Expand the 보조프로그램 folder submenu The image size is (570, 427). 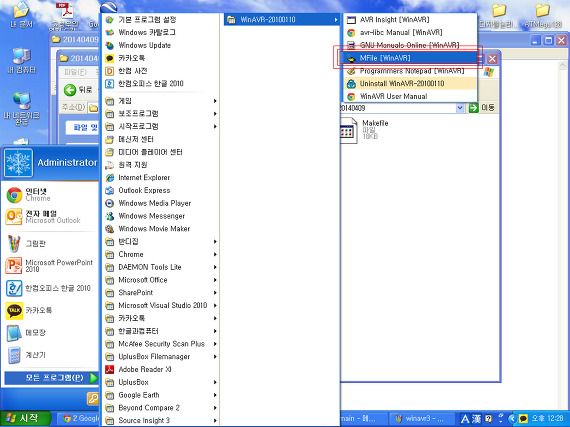161,113
